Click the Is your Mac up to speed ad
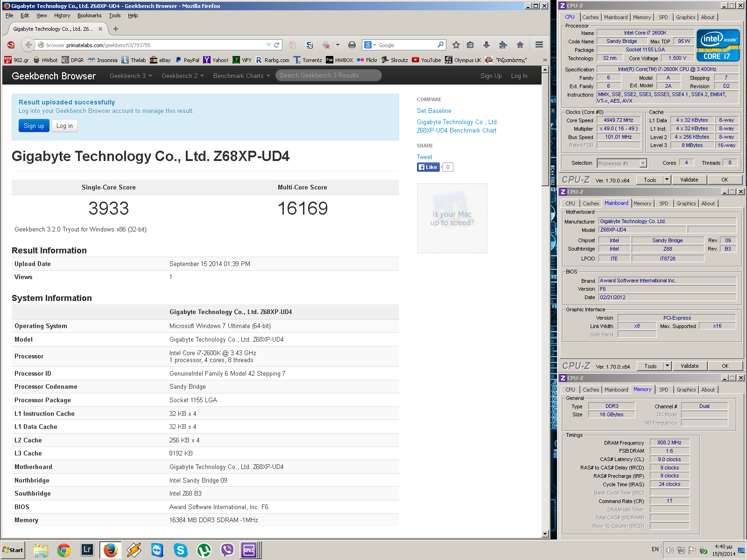This screenshot has width=747, height=560. tap(452, 218)
